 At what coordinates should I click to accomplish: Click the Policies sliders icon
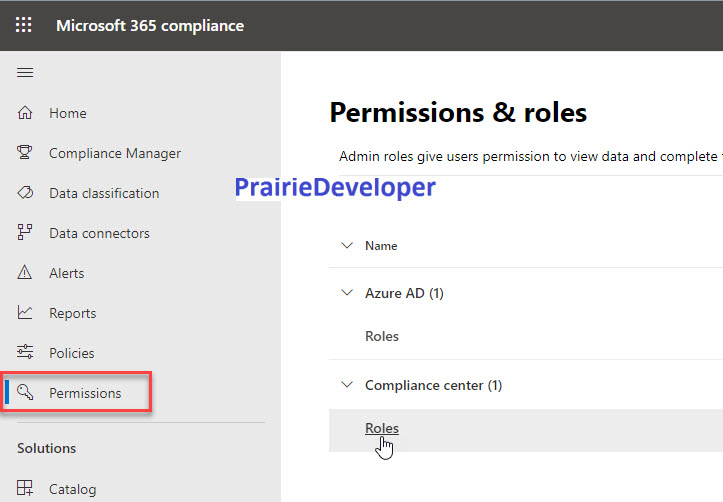pyautogui.click(x=25, y=352)
